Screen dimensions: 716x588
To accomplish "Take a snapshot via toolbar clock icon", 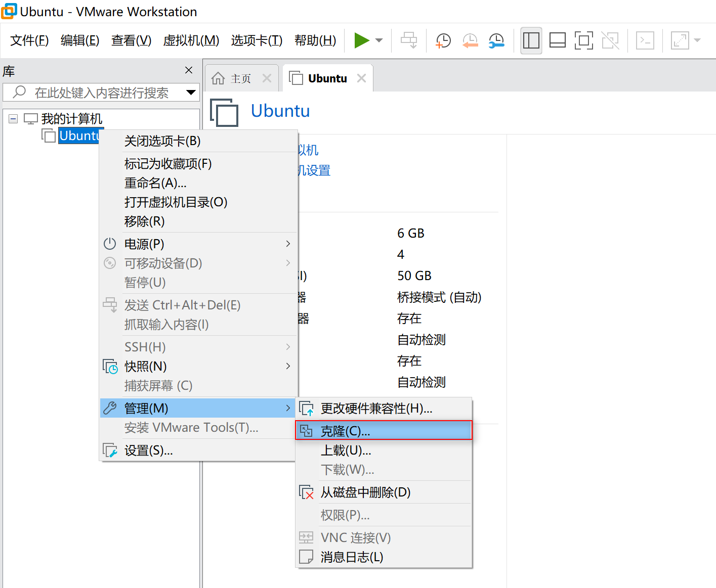I will 443,40.
